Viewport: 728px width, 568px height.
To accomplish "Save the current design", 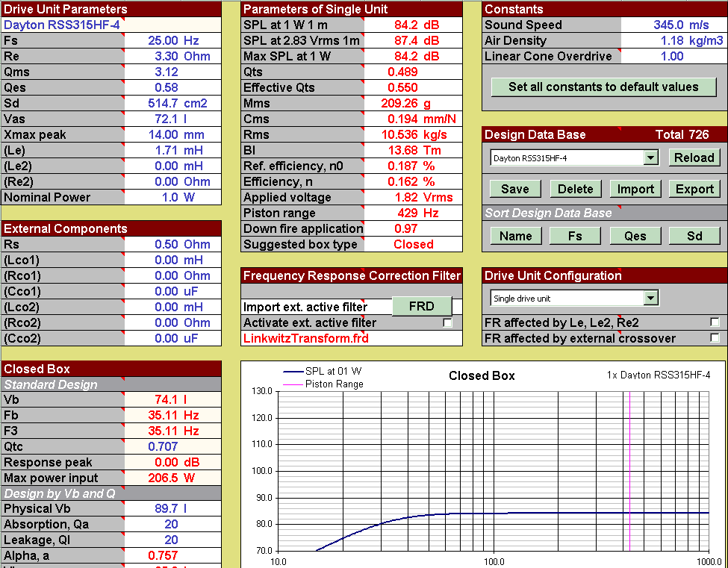I will pos(515,190).
